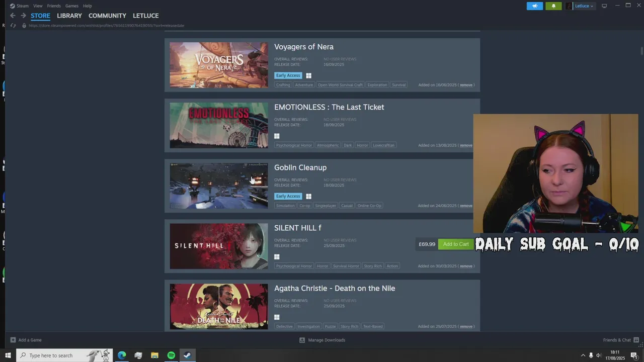
Task: Open the Games menu
Action: click(x=72, y=6)
